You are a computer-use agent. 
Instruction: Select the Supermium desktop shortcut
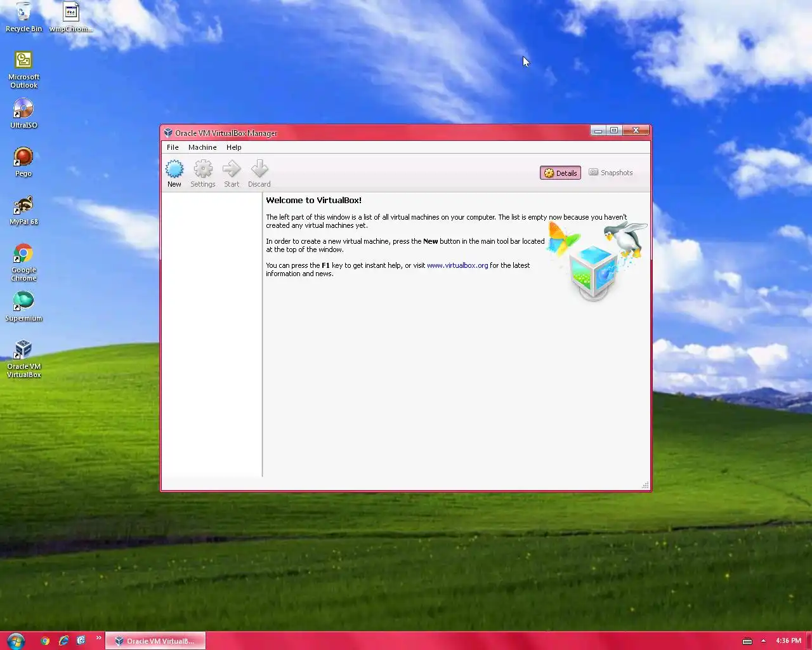(x=23, y=307)
